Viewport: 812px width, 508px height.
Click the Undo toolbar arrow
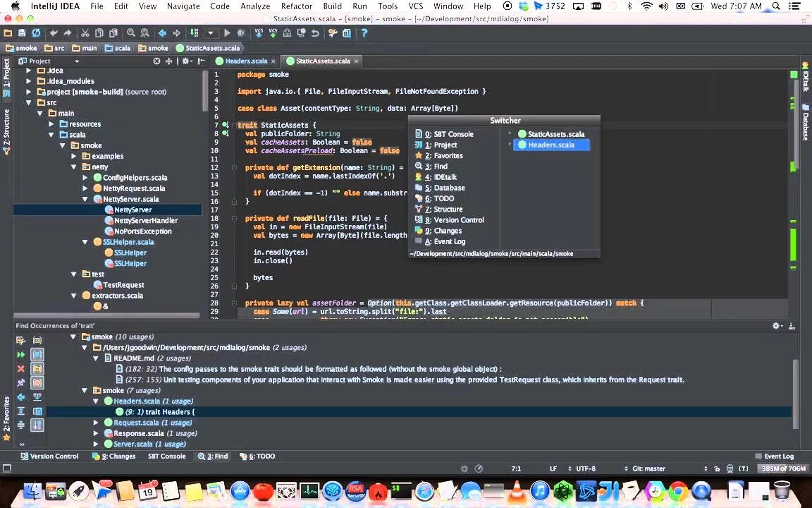pyautogui.click(x=54, y=33)
